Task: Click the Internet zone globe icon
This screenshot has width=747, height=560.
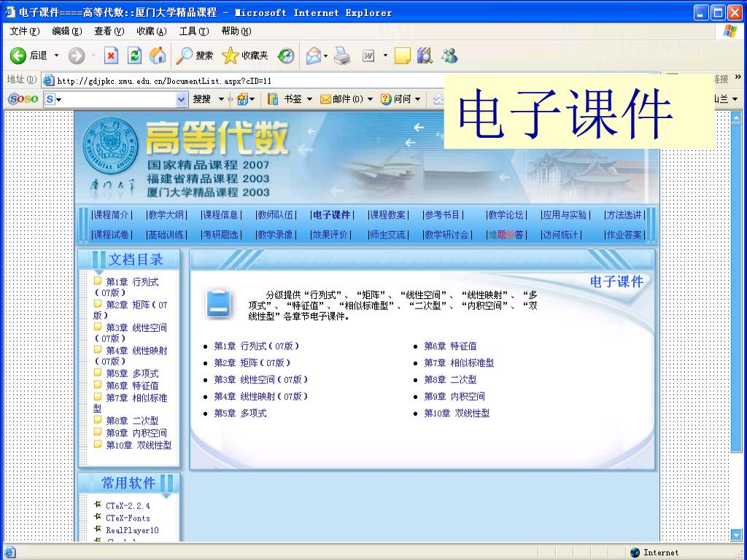Action: [x=635, y=553]
